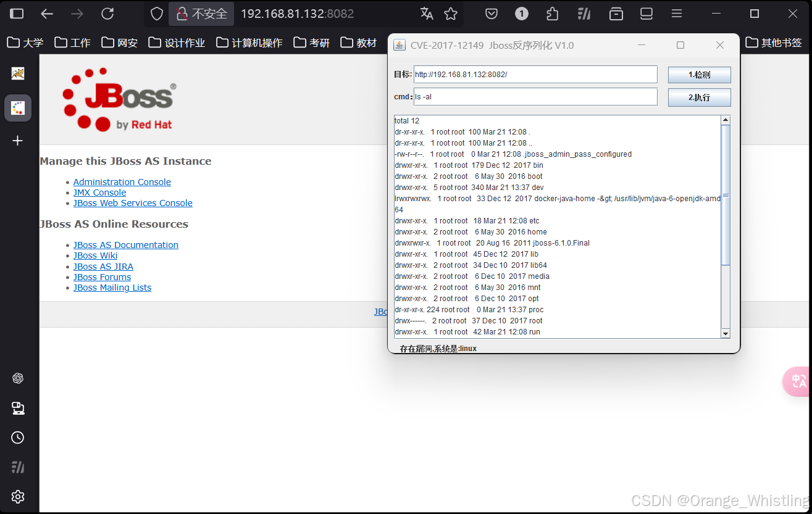Open the JBoss Forums link

(x=102, y=277)
